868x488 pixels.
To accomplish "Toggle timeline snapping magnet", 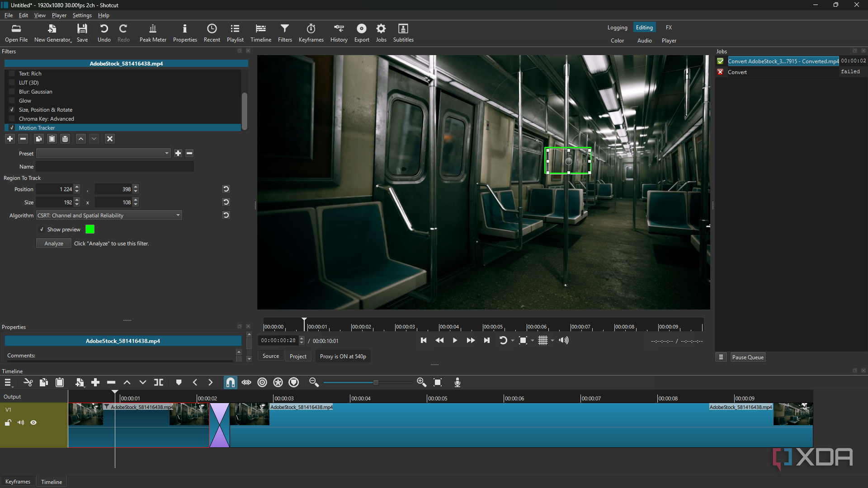I will click(231, 382).
